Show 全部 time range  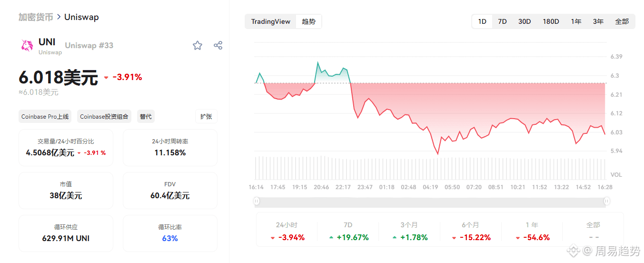click(x=622, y=21)
